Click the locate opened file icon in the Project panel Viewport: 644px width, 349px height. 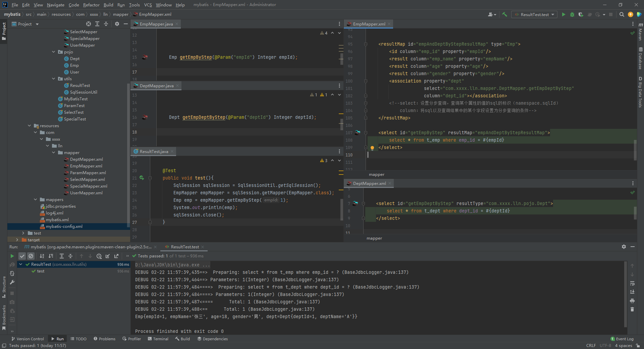point(89,24)
